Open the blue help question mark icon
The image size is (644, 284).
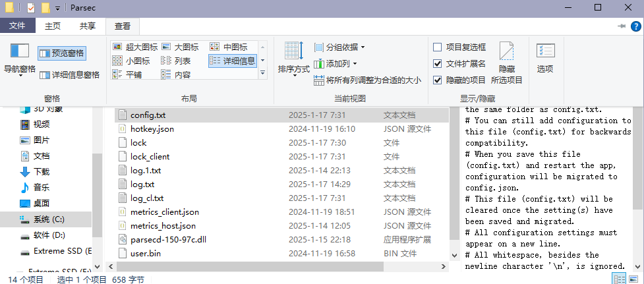point(636,26)
